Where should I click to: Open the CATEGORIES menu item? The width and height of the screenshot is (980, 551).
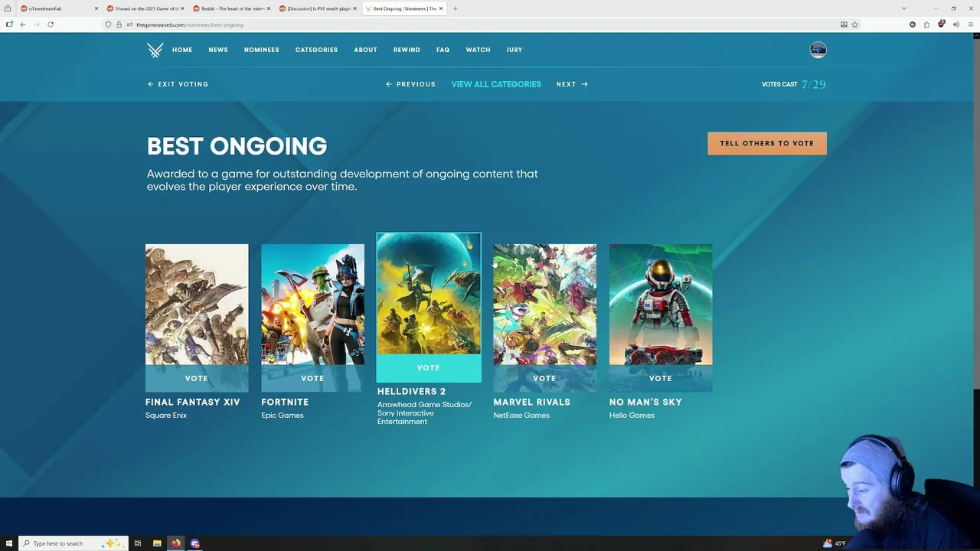316,50
